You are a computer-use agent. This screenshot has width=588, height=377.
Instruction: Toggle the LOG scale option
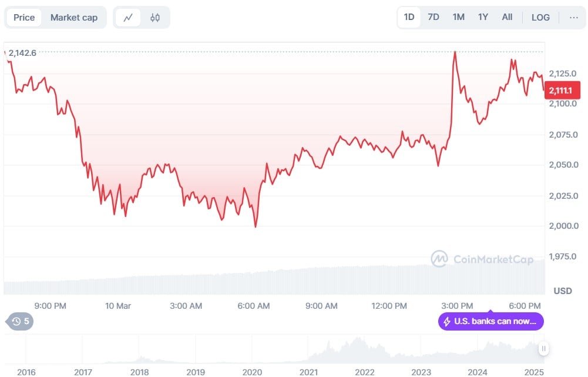pyautogui.click(x=540, y=17)
